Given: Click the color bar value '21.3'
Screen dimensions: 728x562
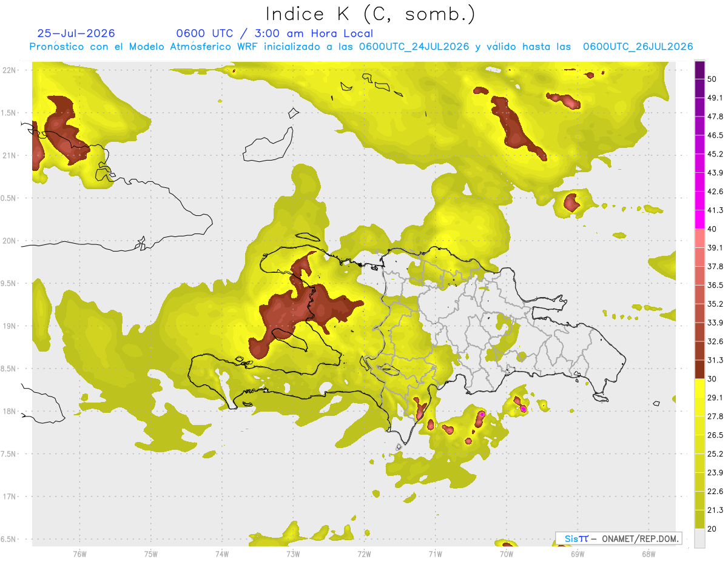Looking at the screenshot, I should [x=715, y=510].
